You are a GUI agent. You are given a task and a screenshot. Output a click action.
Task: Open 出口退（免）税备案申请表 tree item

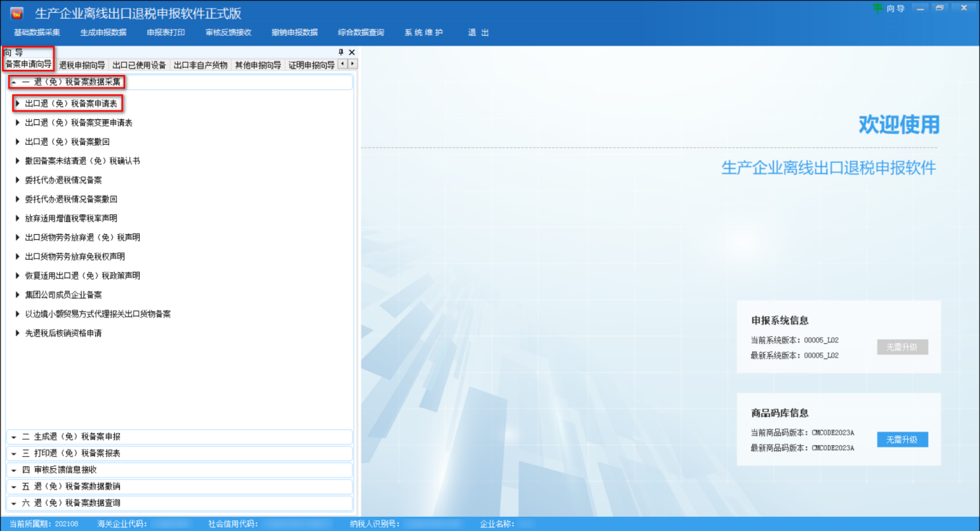click(x=71, y=103)
